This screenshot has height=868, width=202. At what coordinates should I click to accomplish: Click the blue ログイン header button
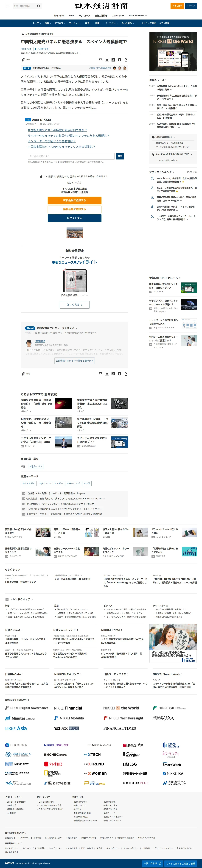pos(191,6)
